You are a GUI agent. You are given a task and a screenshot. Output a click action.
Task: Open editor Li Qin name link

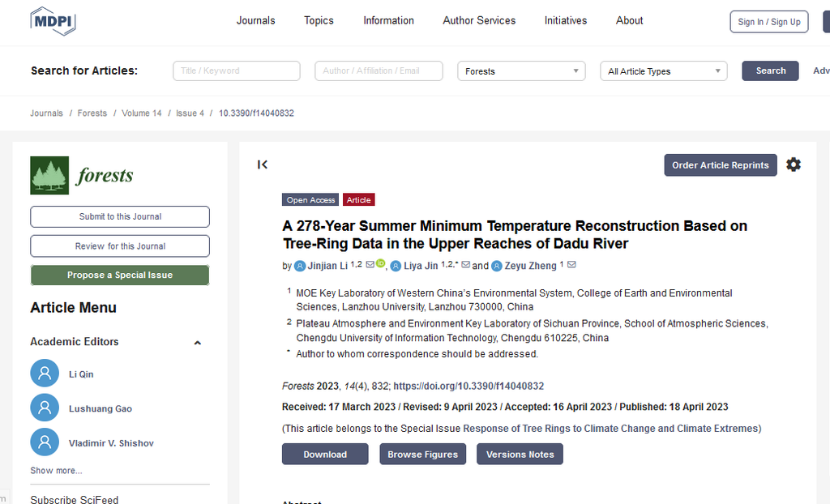pyautogui.click(x=81, y=374)
